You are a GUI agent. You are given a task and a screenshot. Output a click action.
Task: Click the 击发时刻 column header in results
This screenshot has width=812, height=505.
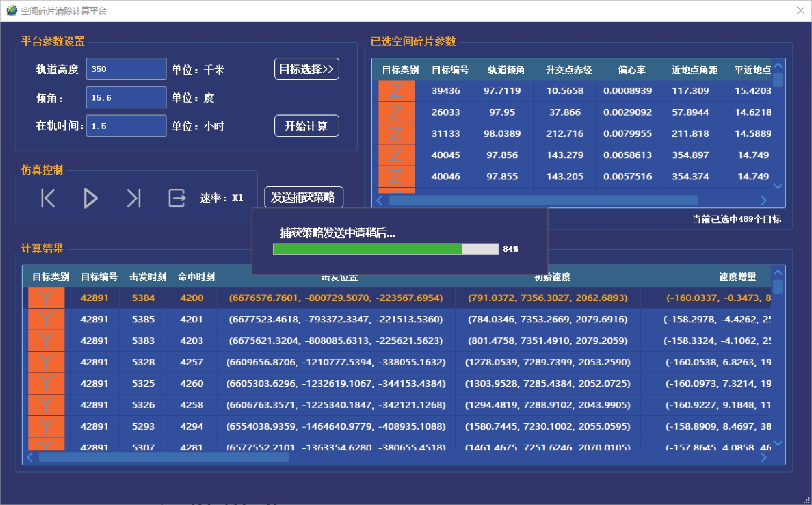147,277
